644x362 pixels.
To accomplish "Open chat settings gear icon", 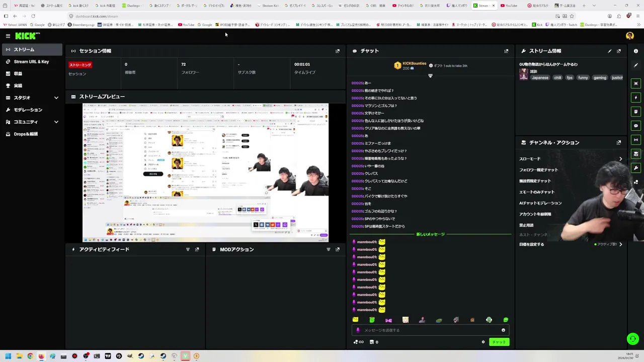I will 483,342.
